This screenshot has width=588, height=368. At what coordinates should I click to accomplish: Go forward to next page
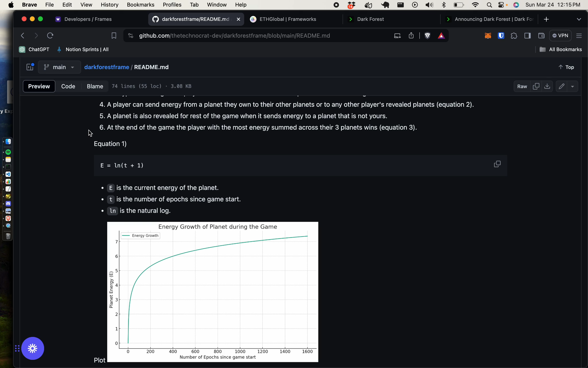pos(36,36)
